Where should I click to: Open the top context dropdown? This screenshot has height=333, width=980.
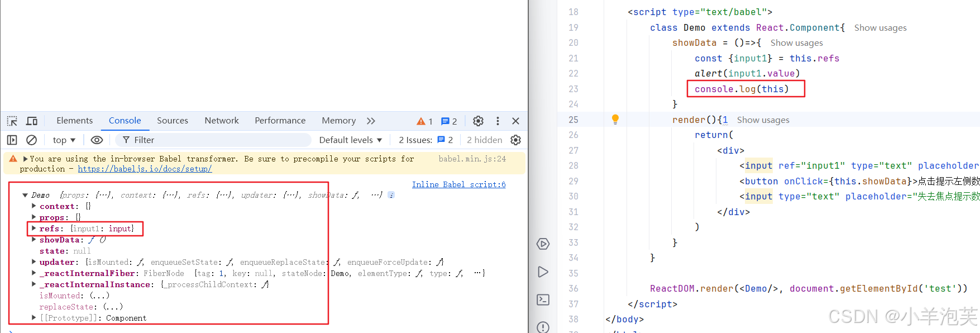(64, 140)
